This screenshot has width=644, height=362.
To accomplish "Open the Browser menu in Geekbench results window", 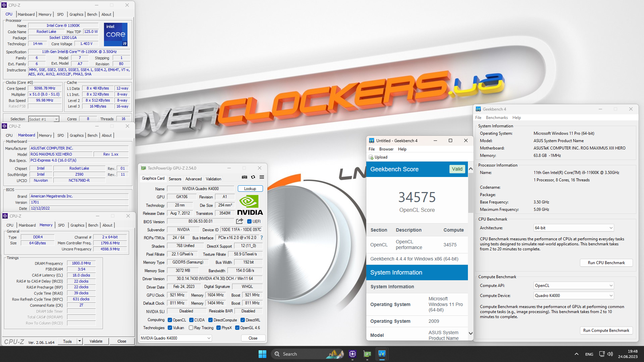I will tap(386, 149).
